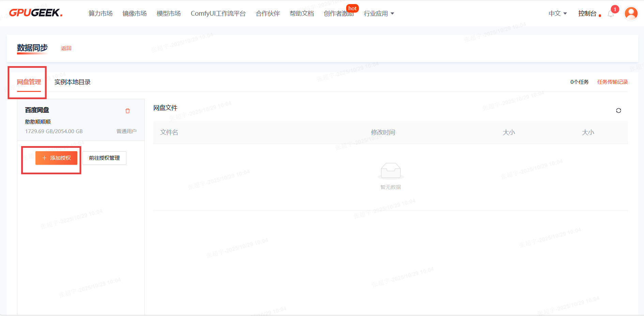Open the 算力市场 menu item

coord(101,14)
